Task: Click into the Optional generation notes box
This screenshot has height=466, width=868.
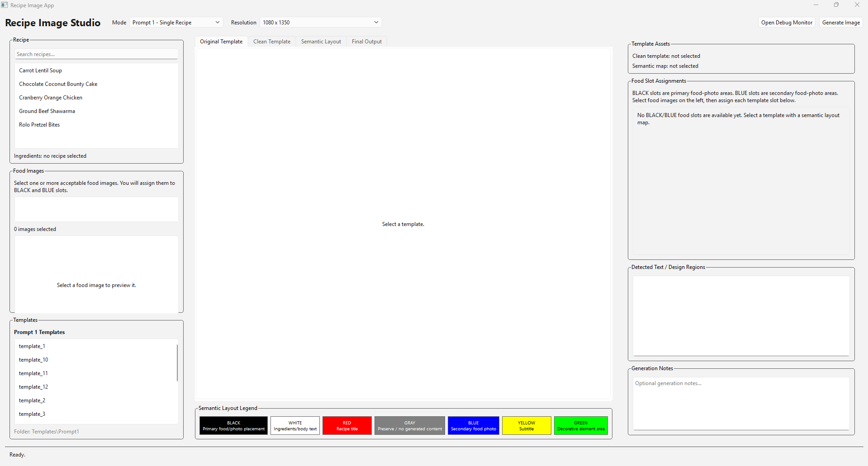Action: (x=741, y=404)
